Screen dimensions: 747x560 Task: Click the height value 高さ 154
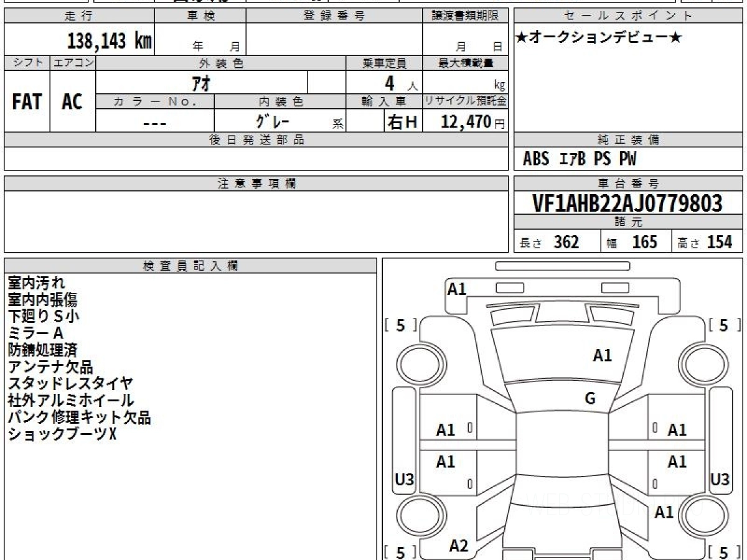click(705, 243)
